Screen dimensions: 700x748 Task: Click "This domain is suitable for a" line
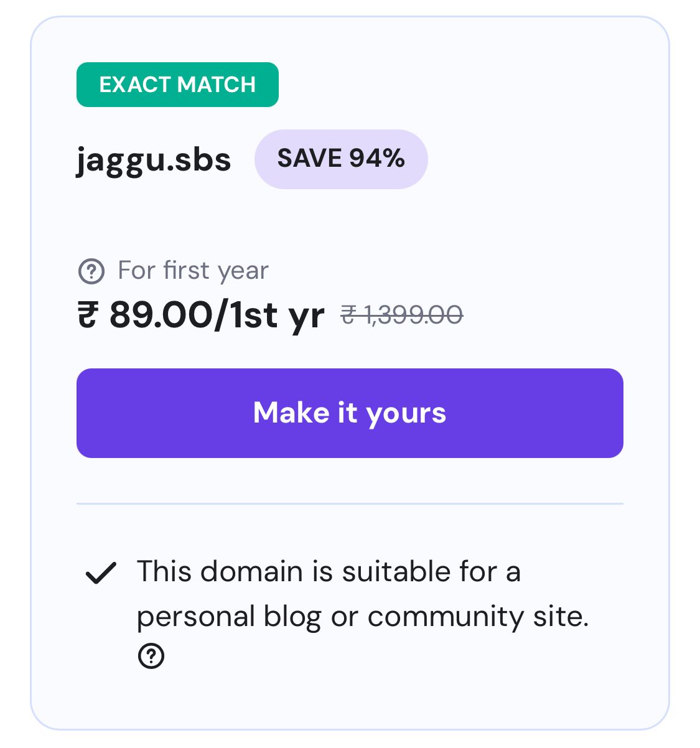click(x=329, y=571)
